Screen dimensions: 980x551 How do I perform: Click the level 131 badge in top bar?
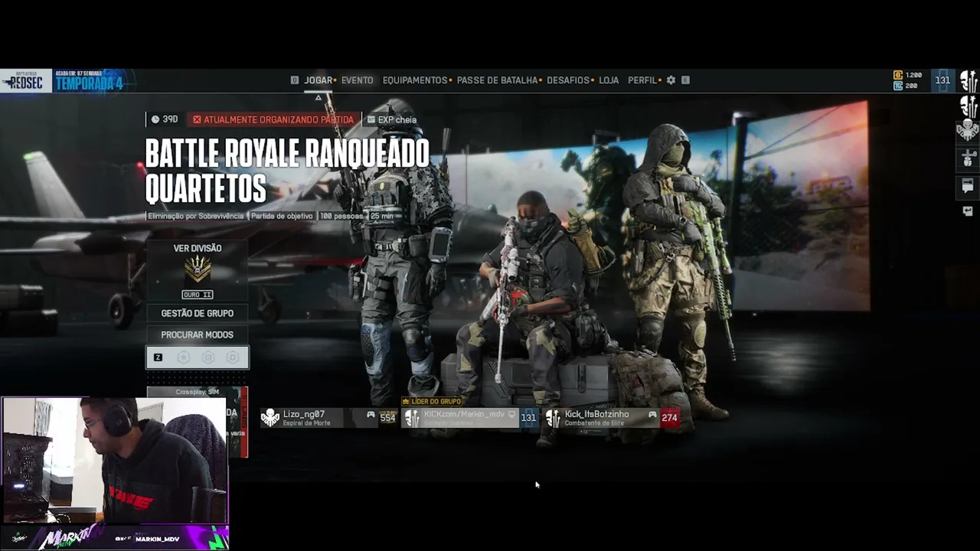click(942, 80)
